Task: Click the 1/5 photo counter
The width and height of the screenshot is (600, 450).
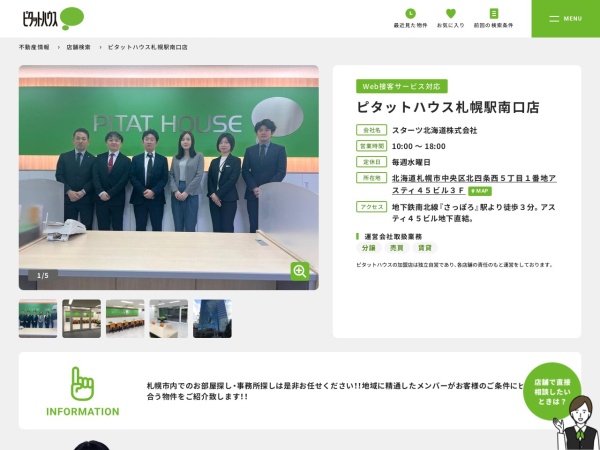Action: click(x=43, y=276)
